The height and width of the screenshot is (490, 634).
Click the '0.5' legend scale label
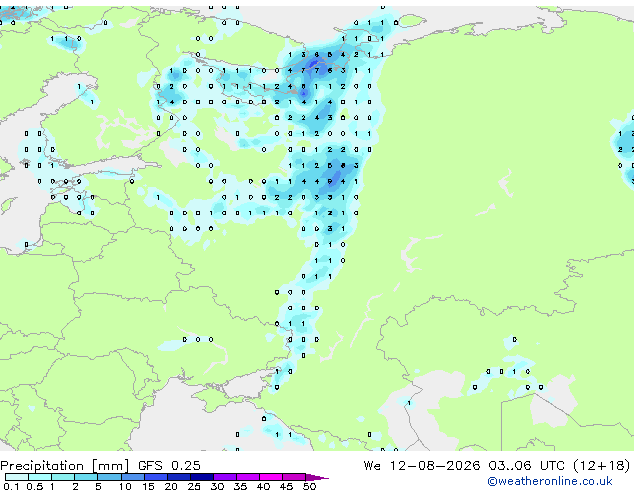coord(35,486)
